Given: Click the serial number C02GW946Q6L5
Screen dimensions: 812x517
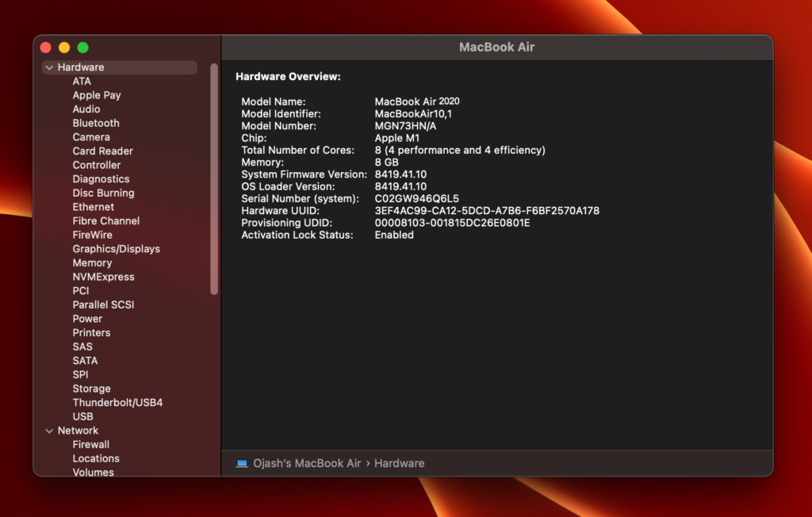Looking at the screenshot, I should [x=417, y=199].
